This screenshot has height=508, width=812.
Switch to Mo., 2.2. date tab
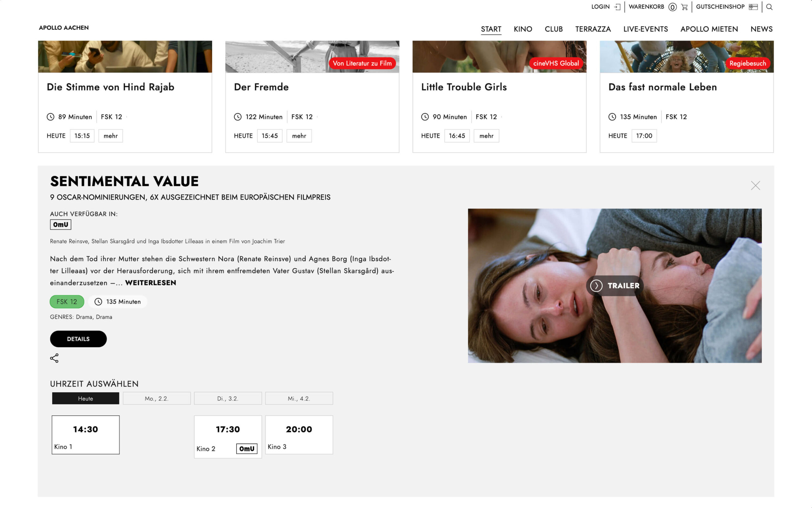point(157,399)
